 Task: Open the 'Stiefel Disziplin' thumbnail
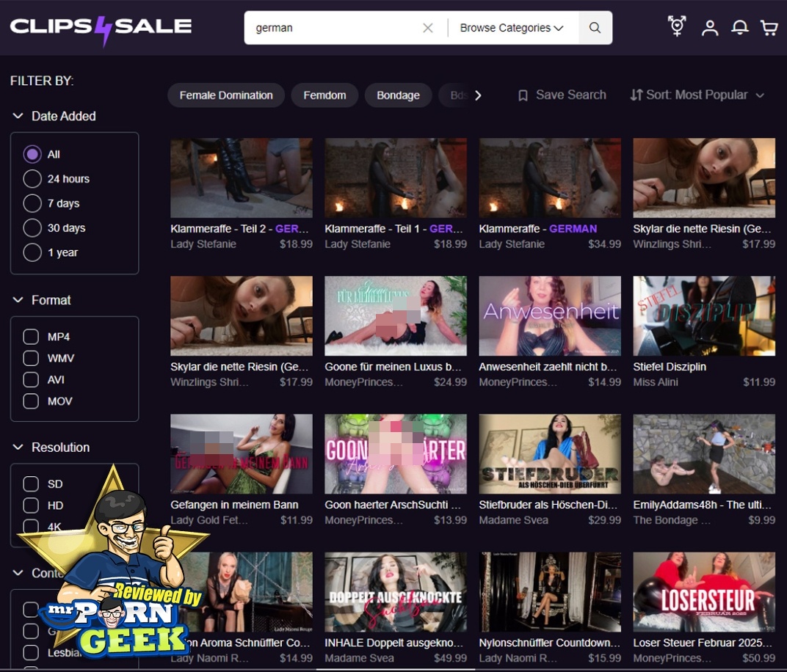coord(704,316)
